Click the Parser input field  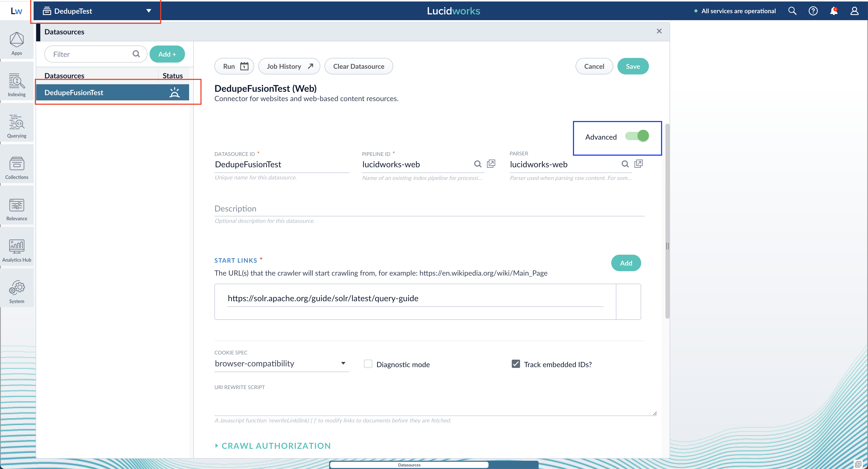564,164
